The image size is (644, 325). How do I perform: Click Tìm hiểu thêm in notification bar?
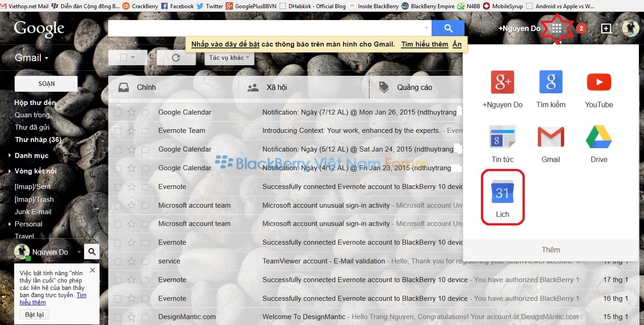click(x=425, y=44)
